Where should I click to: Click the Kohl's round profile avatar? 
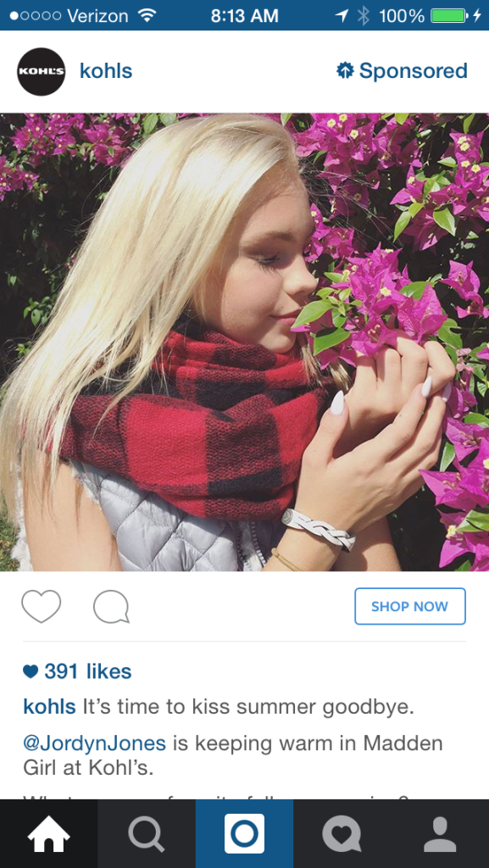pyautogui.click(x=41, y=71)
